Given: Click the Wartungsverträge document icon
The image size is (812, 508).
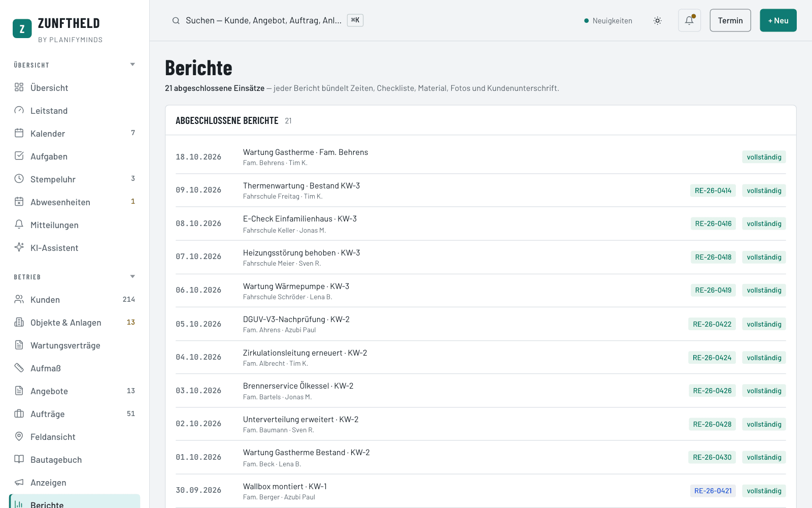Looking at the screenshot, I should pyautogui.click(x=19, y=345).
